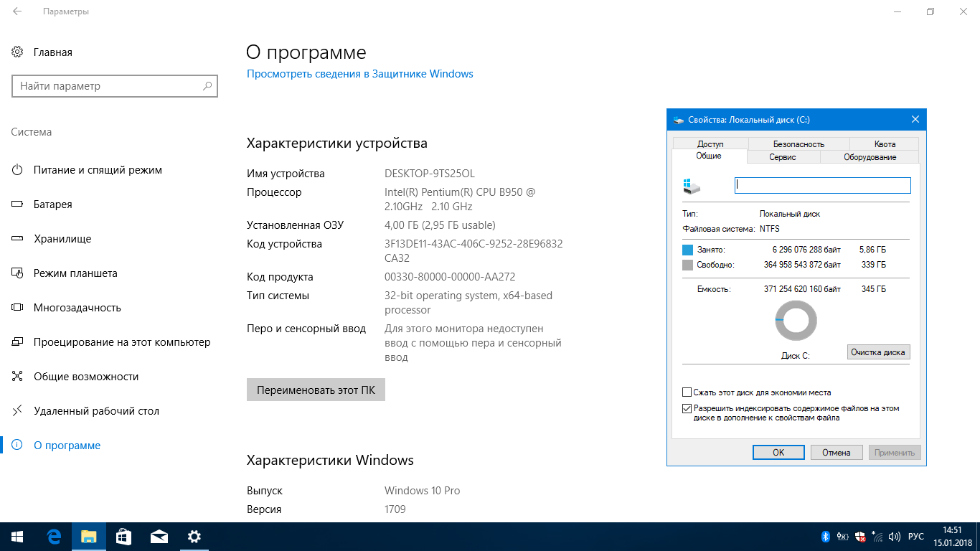Click the Локальный диск type value
This screenshot has width=980, height=551.
click(790, 214)
